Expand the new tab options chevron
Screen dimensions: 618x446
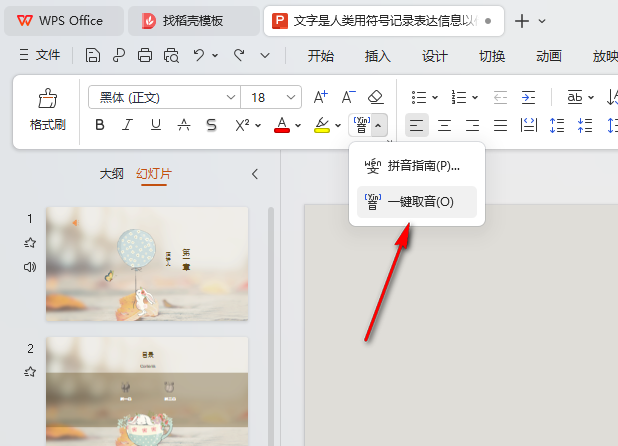point(542,21)
